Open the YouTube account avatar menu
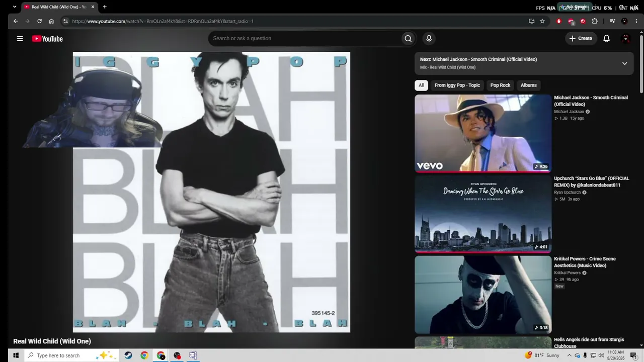 tap(626, 38)
